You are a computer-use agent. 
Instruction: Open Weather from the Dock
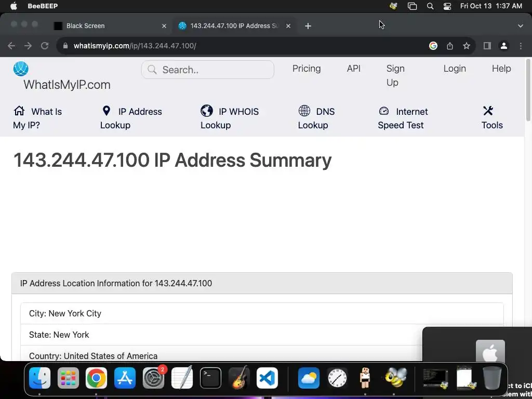coord(309,378)
